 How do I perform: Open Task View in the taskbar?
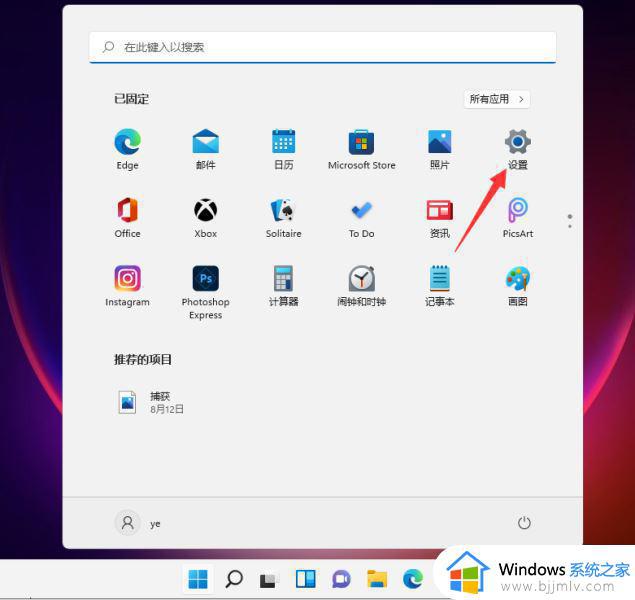point(270,580)
